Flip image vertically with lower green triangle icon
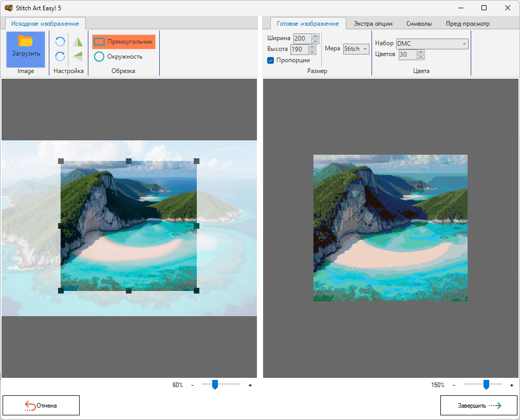Screen dimensions: 520x420 click(78, 57)
